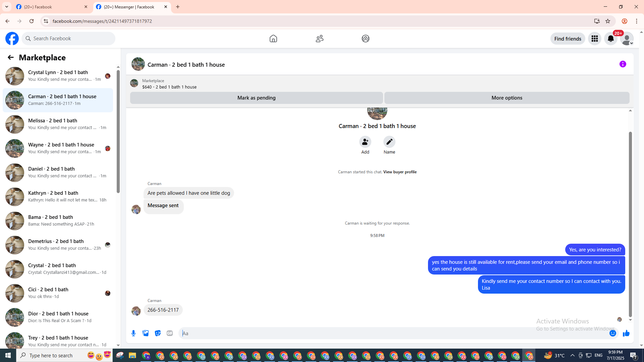The width and height of the screenshot is (644, 362).
Task: Close the Messenger browser tab
Action: [x=166, y=7]
